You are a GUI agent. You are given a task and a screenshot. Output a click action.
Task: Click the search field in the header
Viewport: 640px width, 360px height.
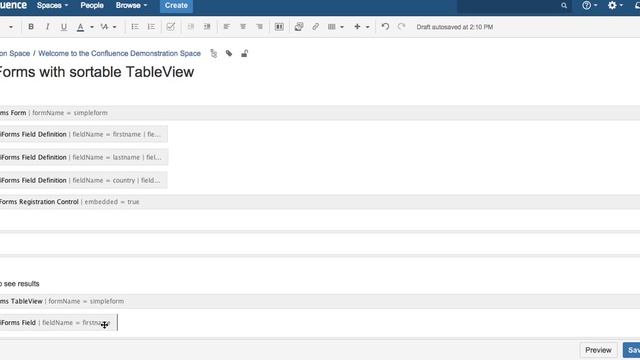[x=514, y=6]
